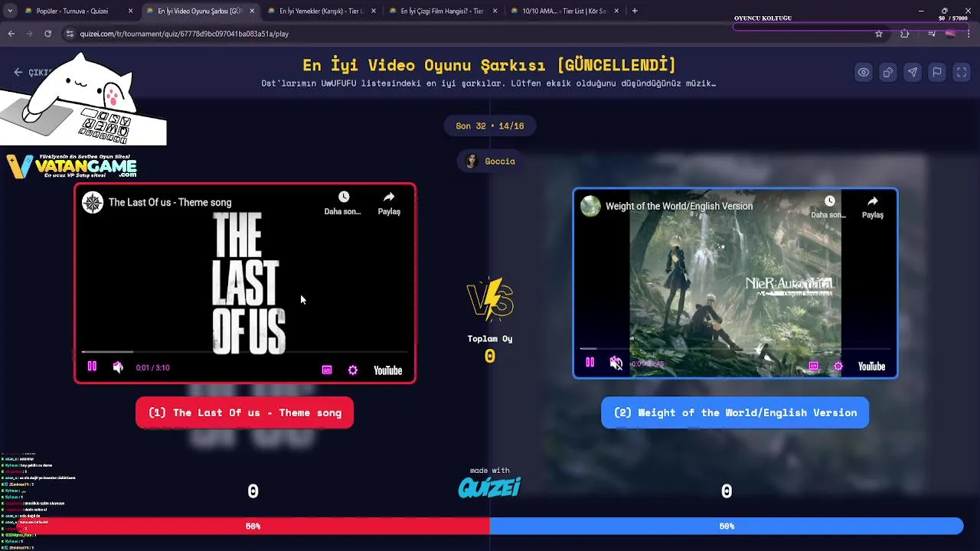Click the VatanGame banner logo
980x551 pixels.
pyautogui.click(x=71, y=166)
